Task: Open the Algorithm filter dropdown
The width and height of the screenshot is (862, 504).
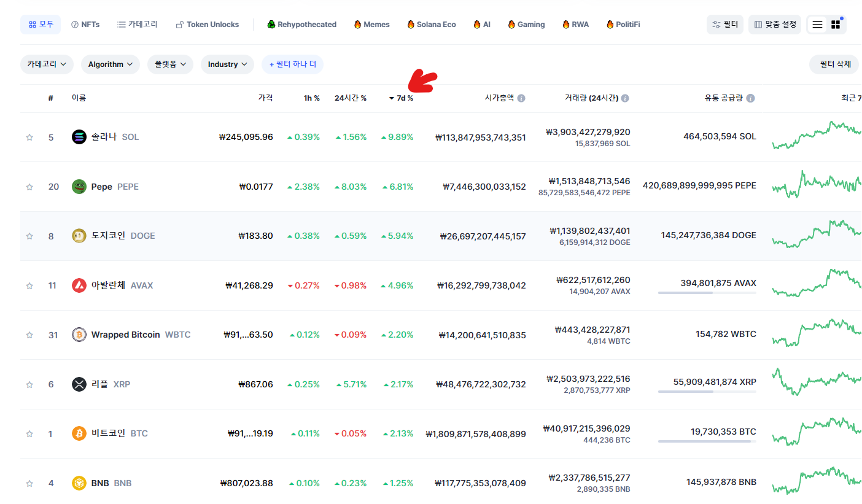Action: pos(111,64)
